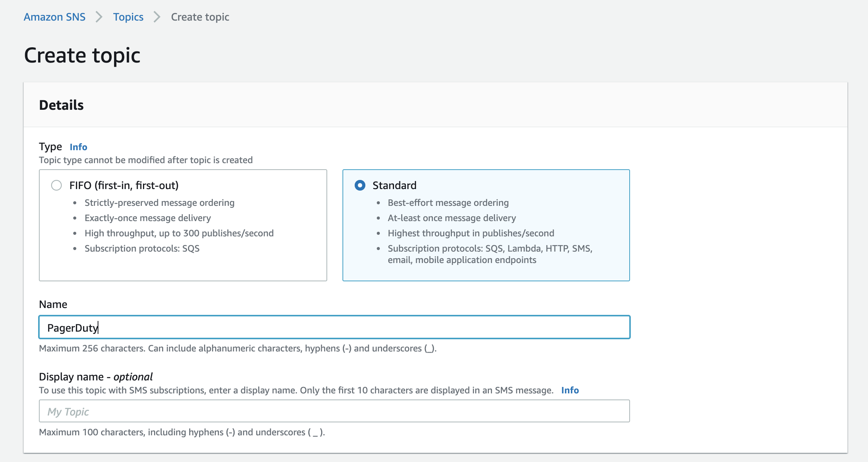Open the Info link next to Type
The width and height of the screenshot is (868, 462).
pyautogui.click(x=79, y=147)
